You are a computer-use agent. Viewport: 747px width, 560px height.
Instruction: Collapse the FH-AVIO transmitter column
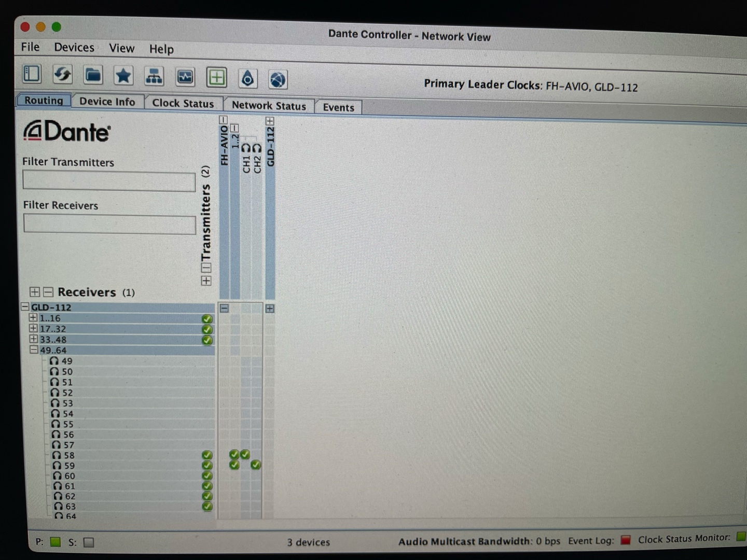point(223,120)
